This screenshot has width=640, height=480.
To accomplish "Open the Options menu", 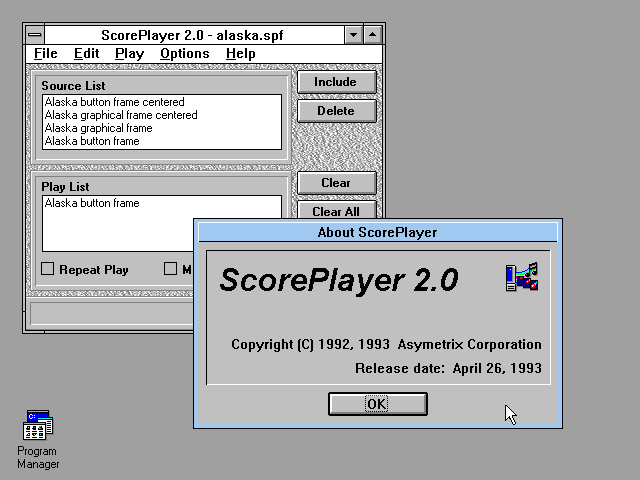I will click(x=184, y=53).
